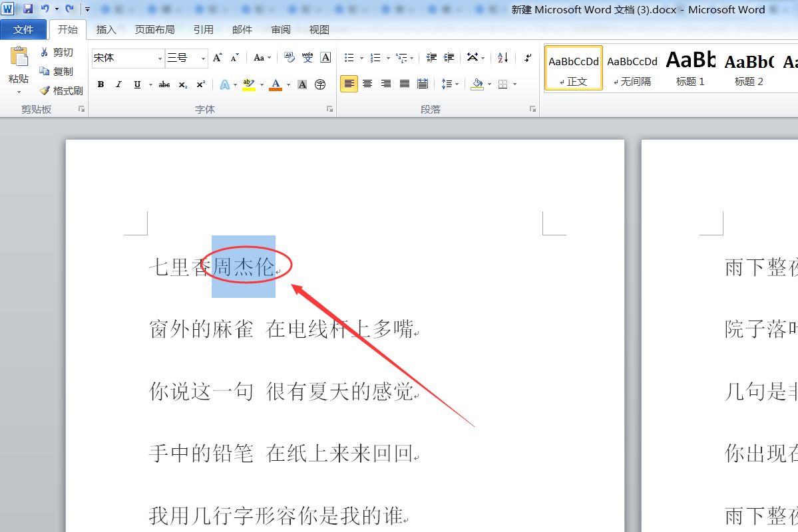The image size is (798, 532).
Task: Toggle show paragraph marks icon
Action: [x=528, y=57]
